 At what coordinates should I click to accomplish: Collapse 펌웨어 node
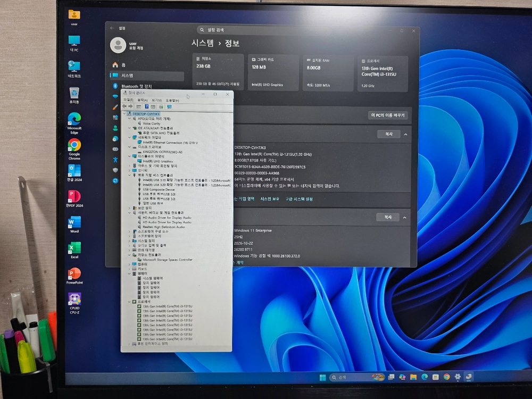click(x=129, y=273)
